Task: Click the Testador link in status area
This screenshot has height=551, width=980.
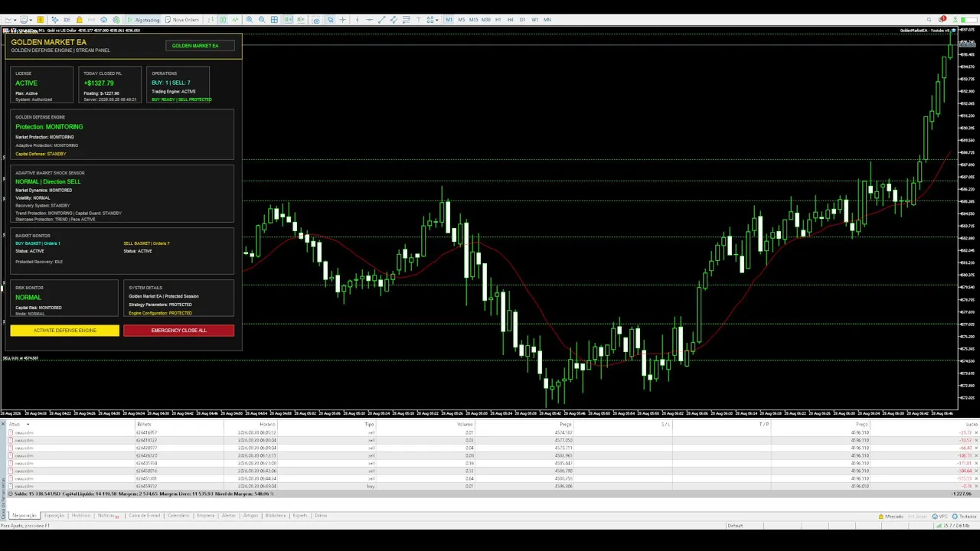Action: [x=965, y=517]
